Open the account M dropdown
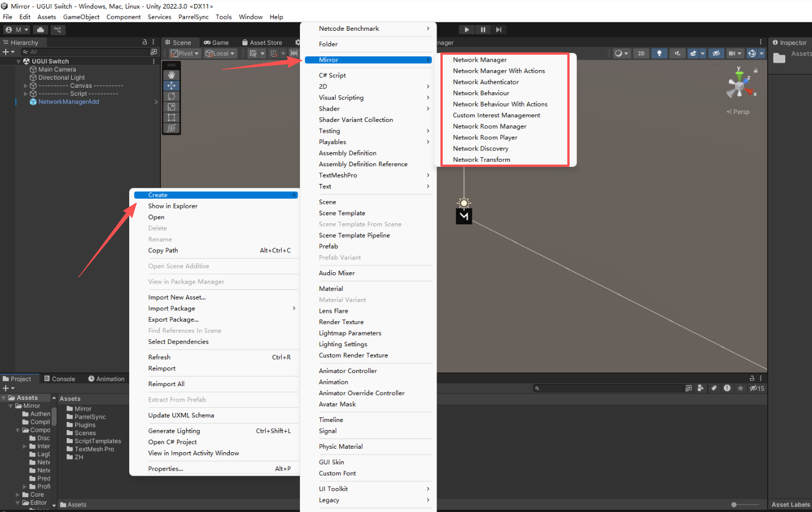 17,30
